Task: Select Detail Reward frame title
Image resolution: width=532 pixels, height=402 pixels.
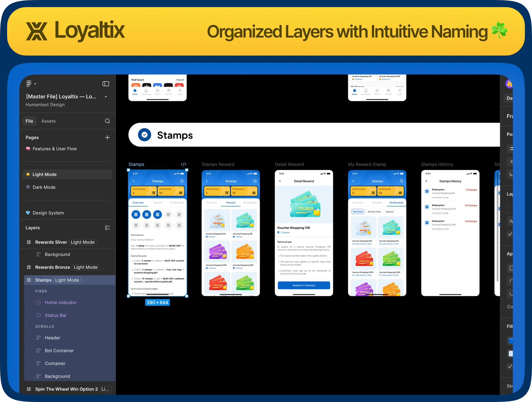Action: pyautogui.click(x=289, y=164)
